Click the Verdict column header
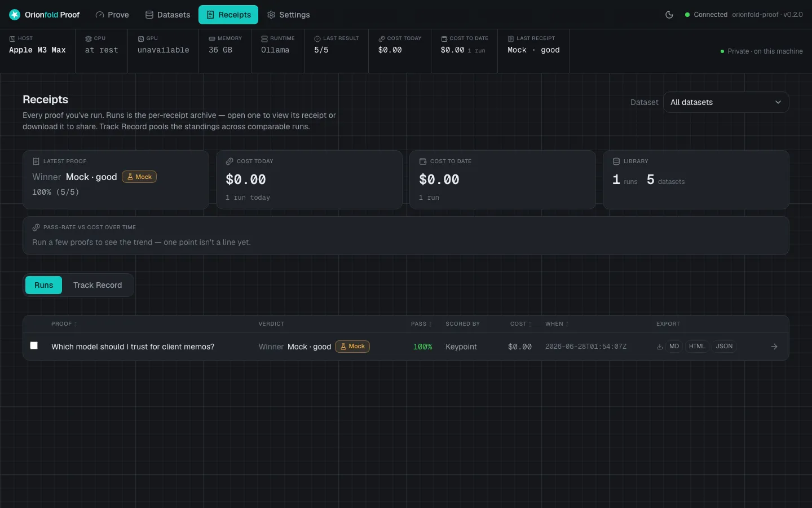The image size is (812, 508). [x=271, y=324]
